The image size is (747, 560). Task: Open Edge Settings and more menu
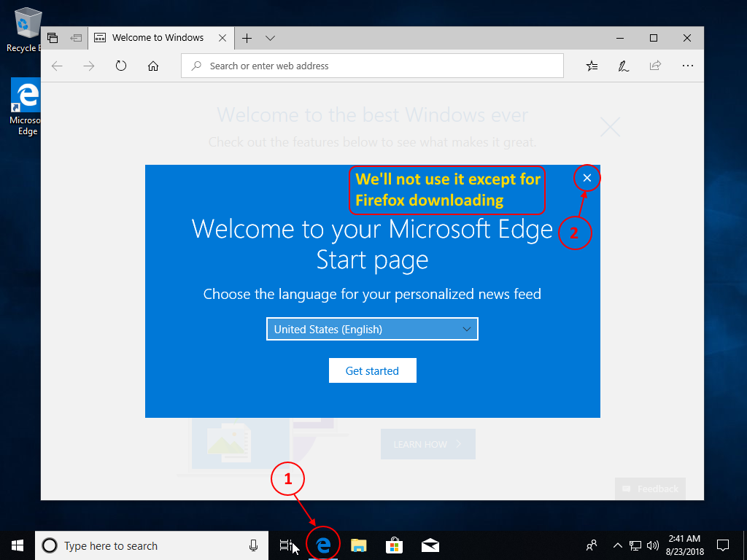(687, 66)
